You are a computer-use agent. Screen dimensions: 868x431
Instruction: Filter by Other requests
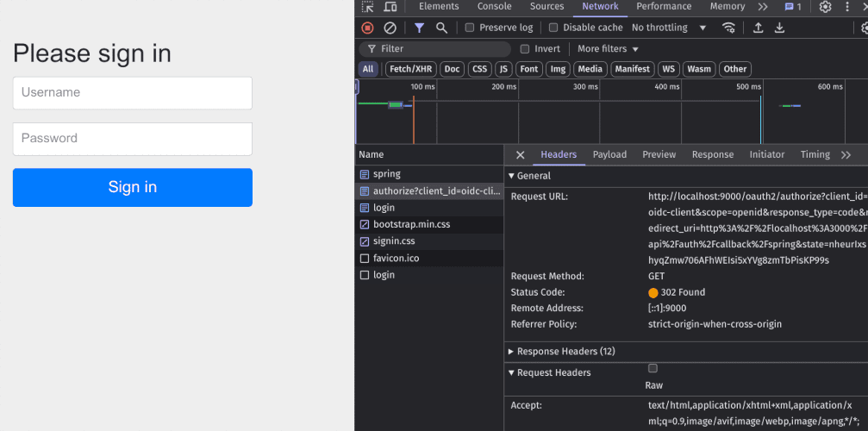coord(735,69)
